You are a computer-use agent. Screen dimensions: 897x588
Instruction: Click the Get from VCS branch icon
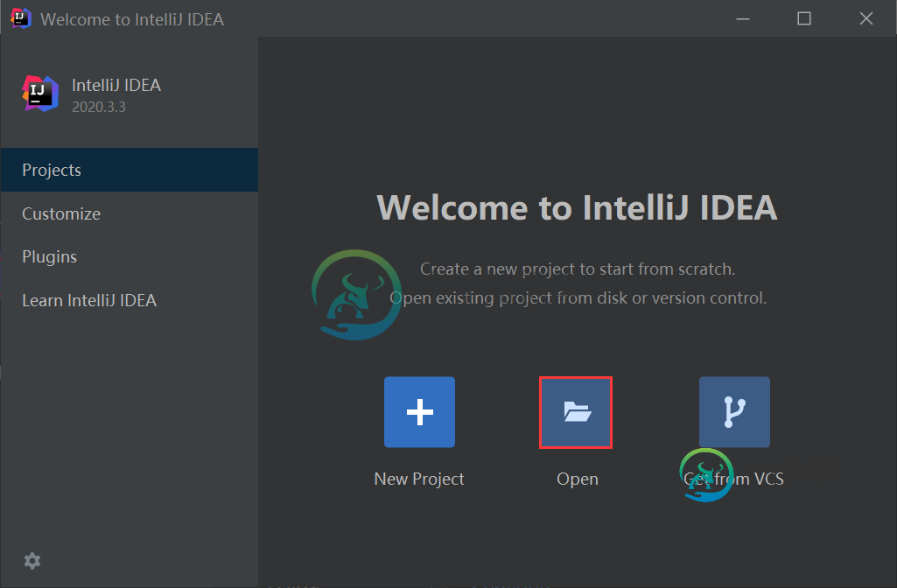[x=734, y=412]
